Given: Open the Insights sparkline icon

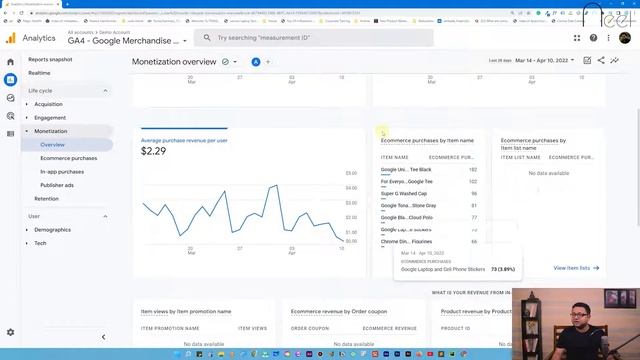Looking at the screenshot, I should pyautogui.click(x=614, y=60).
